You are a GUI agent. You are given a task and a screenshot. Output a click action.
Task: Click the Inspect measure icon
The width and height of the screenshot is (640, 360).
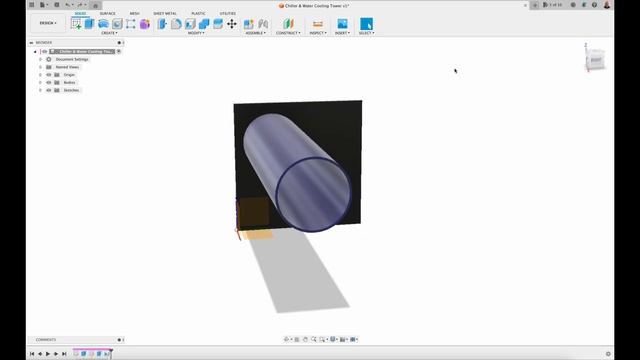tap(318, 24)
